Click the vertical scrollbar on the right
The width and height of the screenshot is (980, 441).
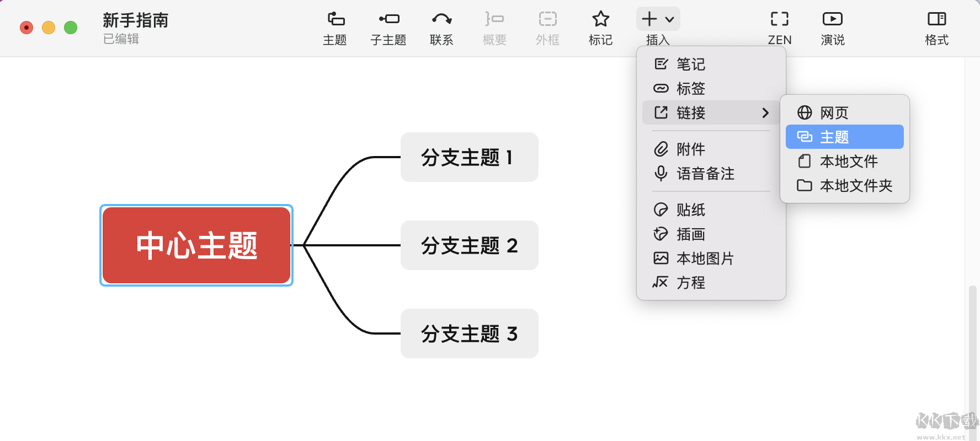pos(972,353)
